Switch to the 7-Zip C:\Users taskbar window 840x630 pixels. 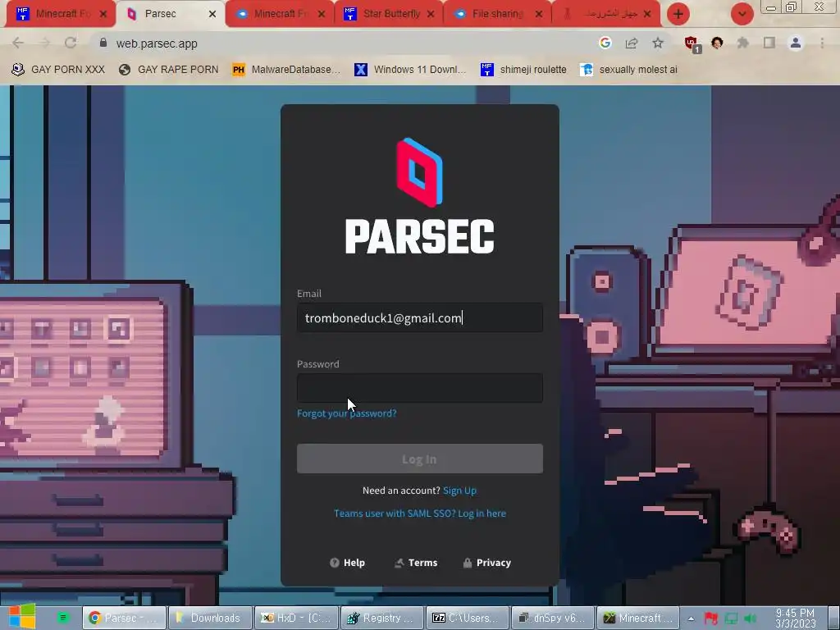[468, 618]
